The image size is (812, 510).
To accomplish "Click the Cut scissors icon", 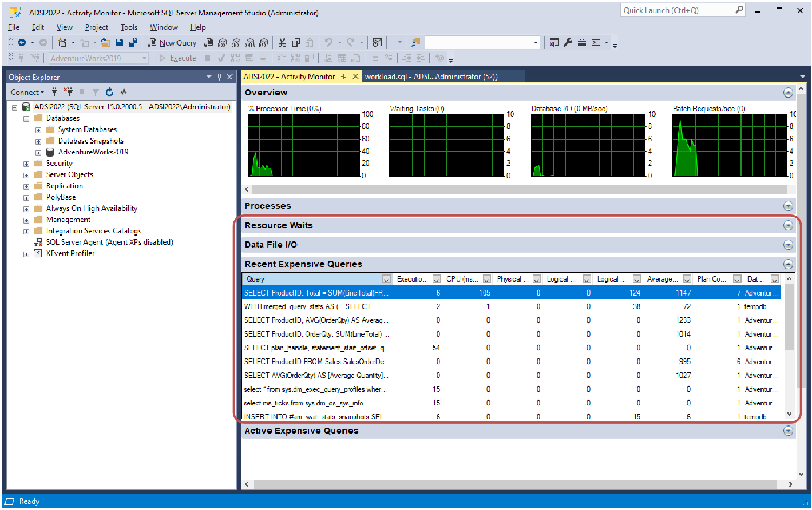I will pos(282,43).
